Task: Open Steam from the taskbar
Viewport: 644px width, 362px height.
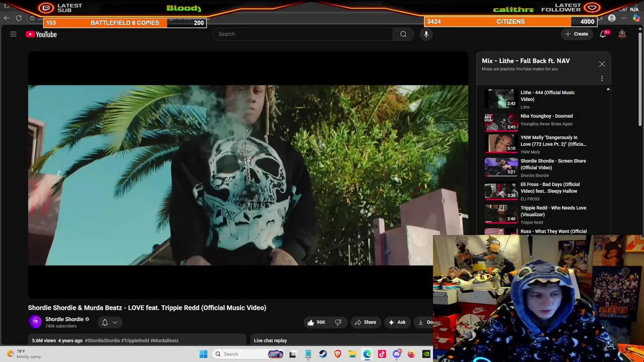Action: pos(323,354)
